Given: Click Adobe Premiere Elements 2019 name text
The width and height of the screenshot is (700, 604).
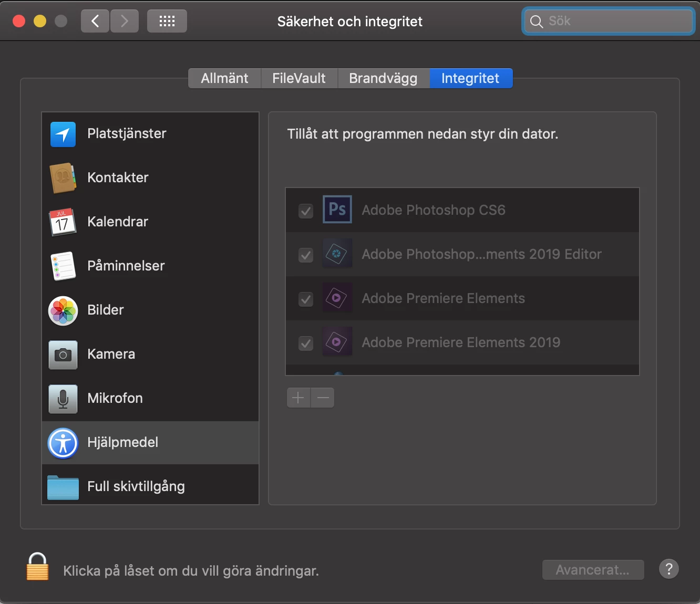Looking at the screenshot, I should [x=461, y=342].
